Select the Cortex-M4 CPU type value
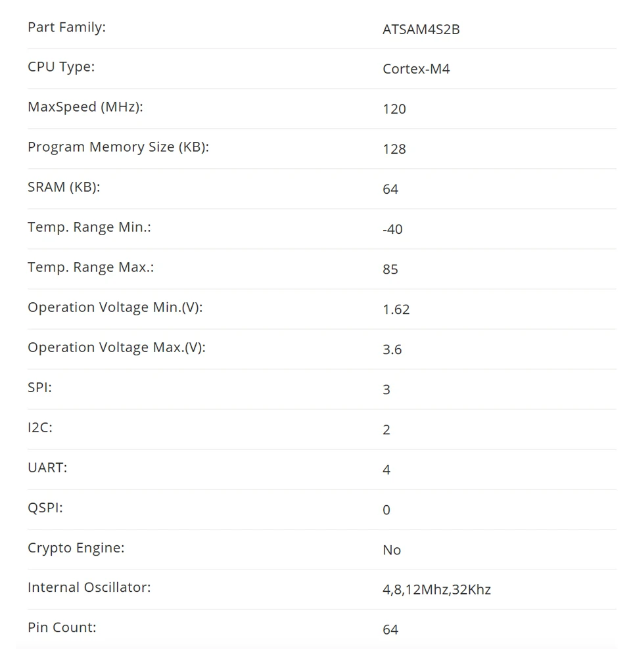631x672 pixels. point(416,69)
